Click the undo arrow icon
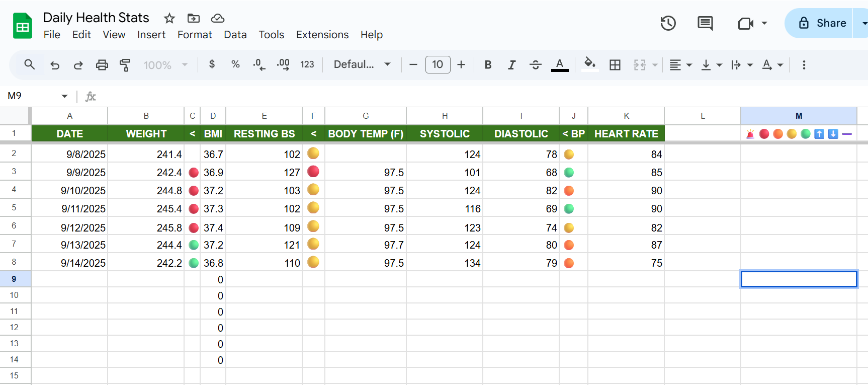Image resolution: width=868 pixels, height=385 pixels. tap(55, 65)
